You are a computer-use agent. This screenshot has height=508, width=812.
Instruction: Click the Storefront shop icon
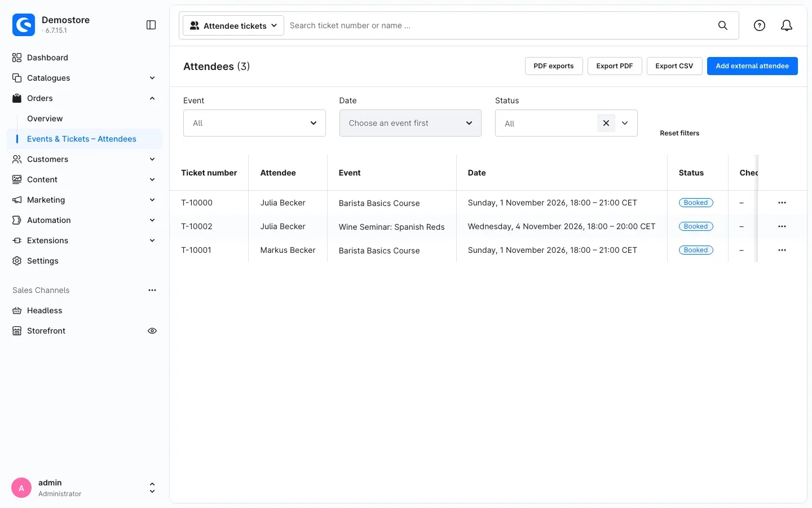(x=17, y=331)
